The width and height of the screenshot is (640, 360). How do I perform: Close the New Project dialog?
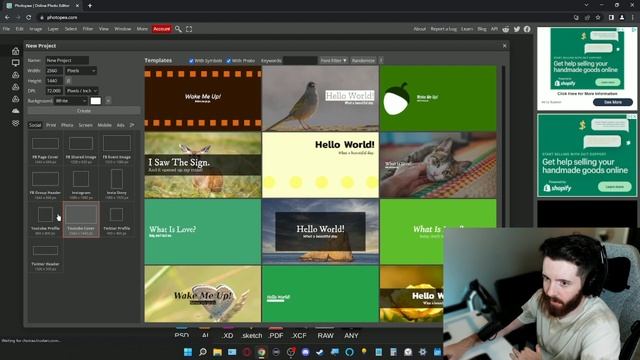pyautogui.click(x=504, y=46)
